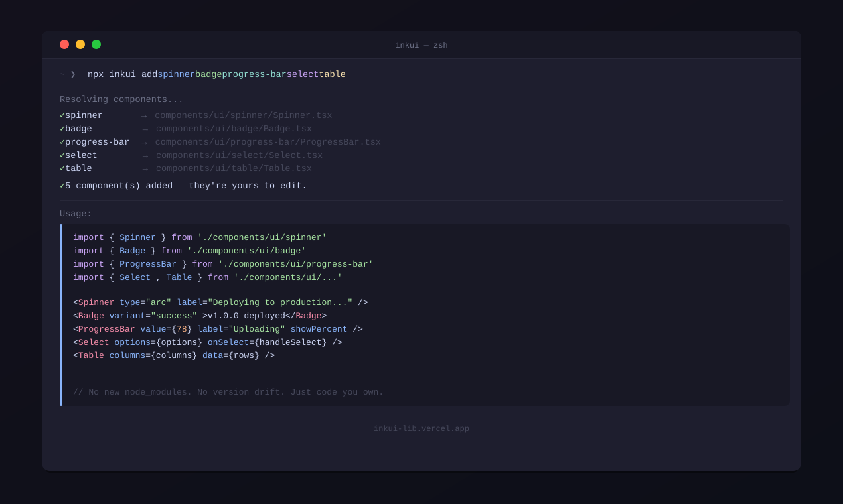The height and width of the screenshot is (504, 843).
Task: Click the value {78} in ProgressBar line
Action: click(x=182, y=329)
